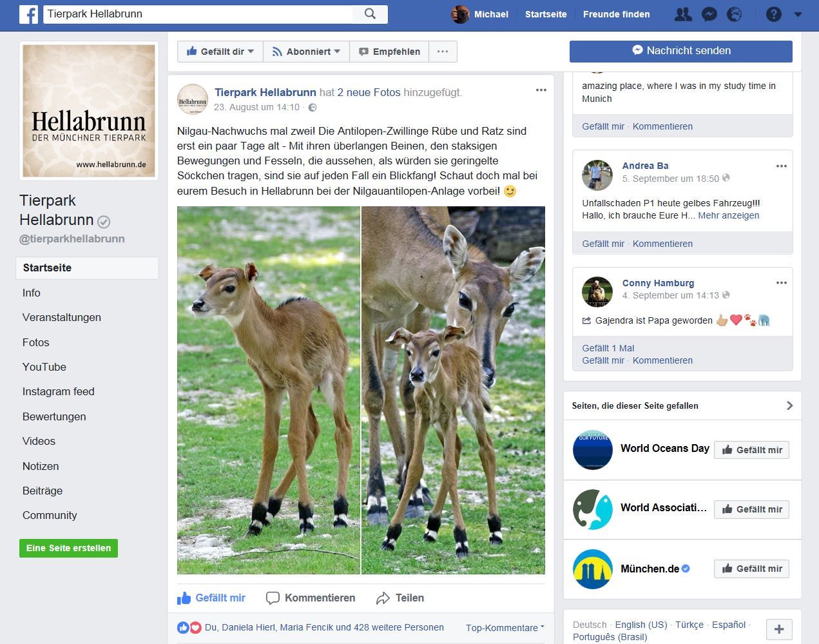This screenshot has width=819, height=644.
Task: Toggle like for München.de page
Action: (751, 569)
